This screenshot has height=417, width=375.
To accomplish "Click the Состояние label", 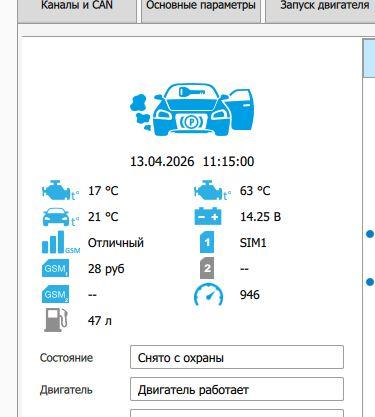I will tap(66, 358).
